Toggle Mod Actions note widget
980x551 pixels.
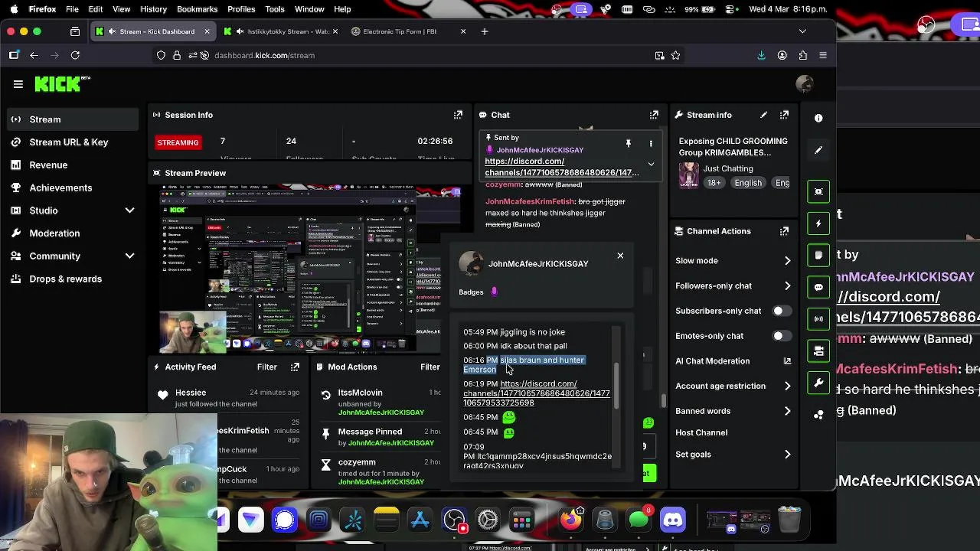818,255
